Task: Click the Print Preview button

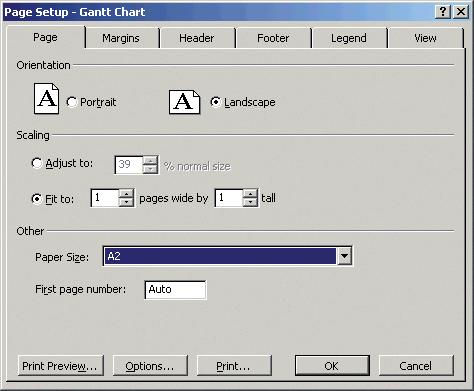Action: coord(60,366)
